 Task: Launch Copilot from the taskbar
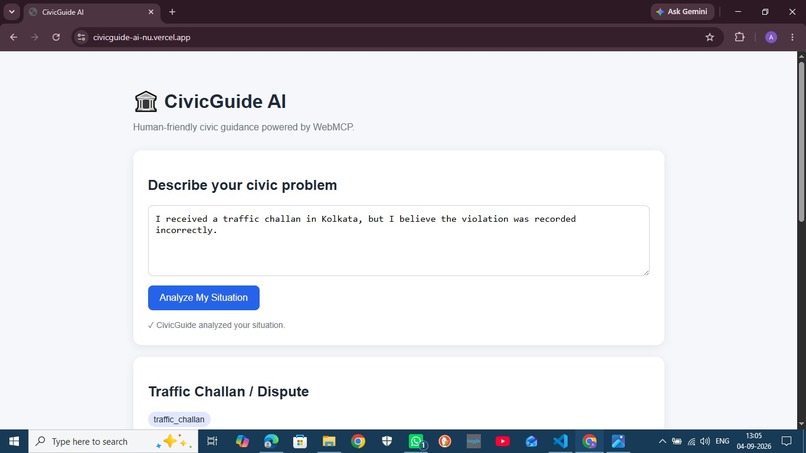(x=242, y=441)
